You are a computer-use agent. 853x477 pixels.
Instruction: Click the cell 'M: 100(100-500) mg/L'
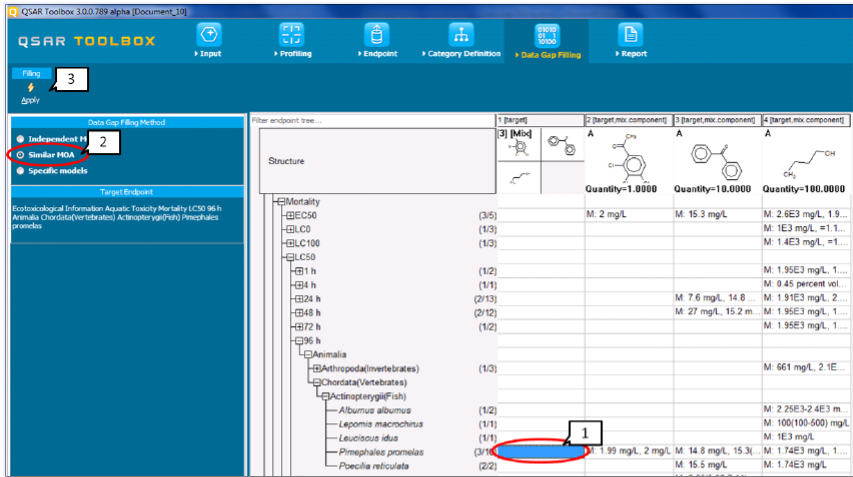(806, 423)
